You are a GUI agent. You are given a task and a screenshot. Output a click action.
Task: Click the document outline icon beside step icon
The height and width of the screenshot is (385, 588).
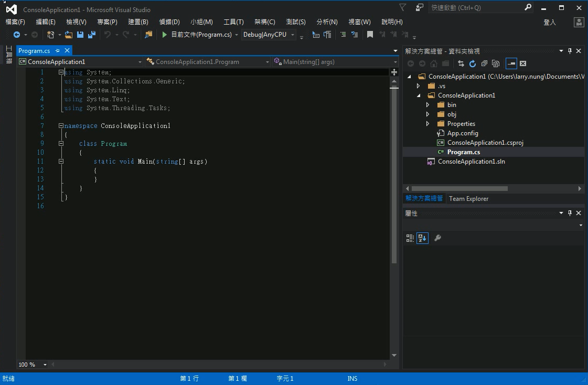coord(327,35)
